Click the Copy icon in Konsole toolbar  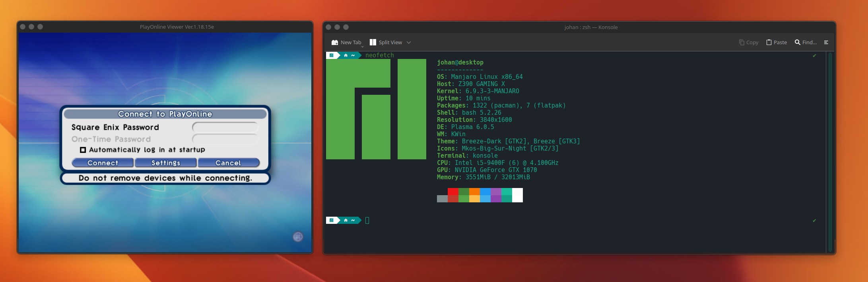(x=742, y=42)
